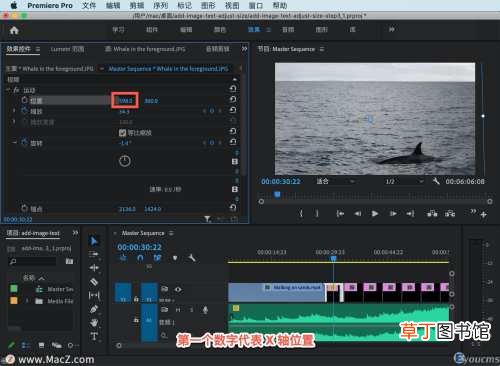Select the Type (T) tool
500x366 pixels.
coord(94,336)
